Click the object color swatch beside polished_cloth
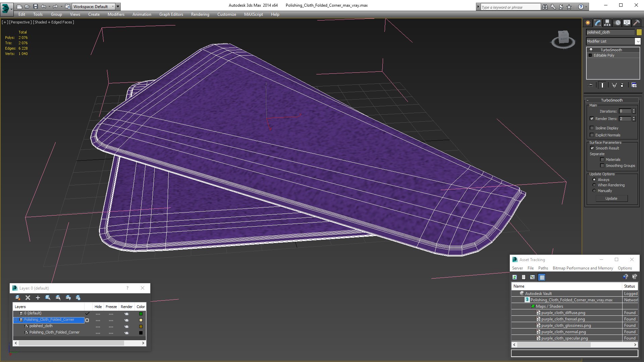Viewport: 644px width, 362px height. [639, 32]
